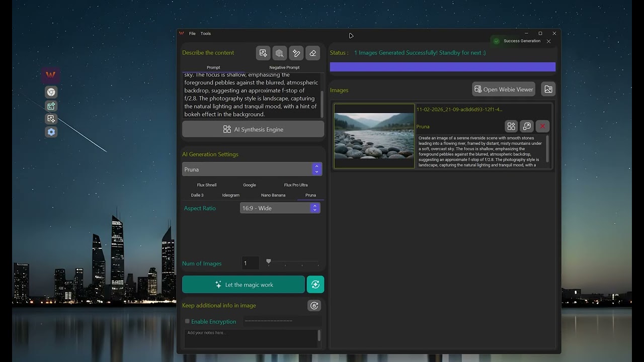Image resolution: width=644 pixels, height=362 pixels.
Task: Click inside the prompt text area
Action: click(251, 95)
